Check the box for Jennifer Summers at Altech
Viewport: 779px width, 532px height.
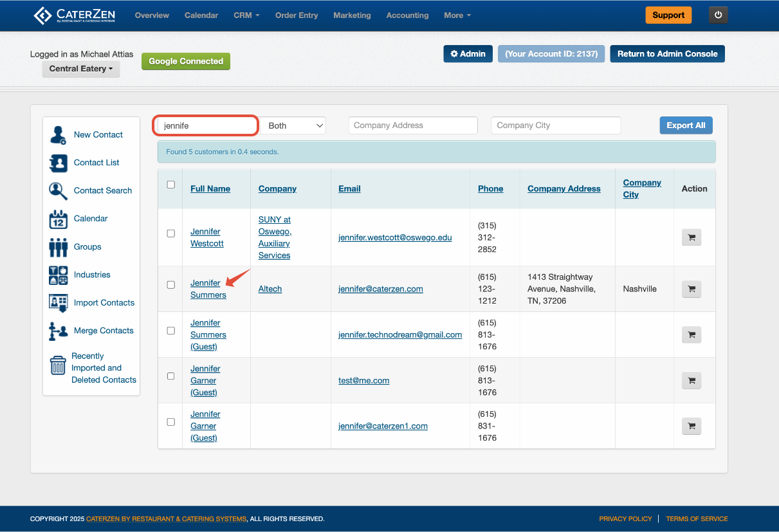pos(170,285)
